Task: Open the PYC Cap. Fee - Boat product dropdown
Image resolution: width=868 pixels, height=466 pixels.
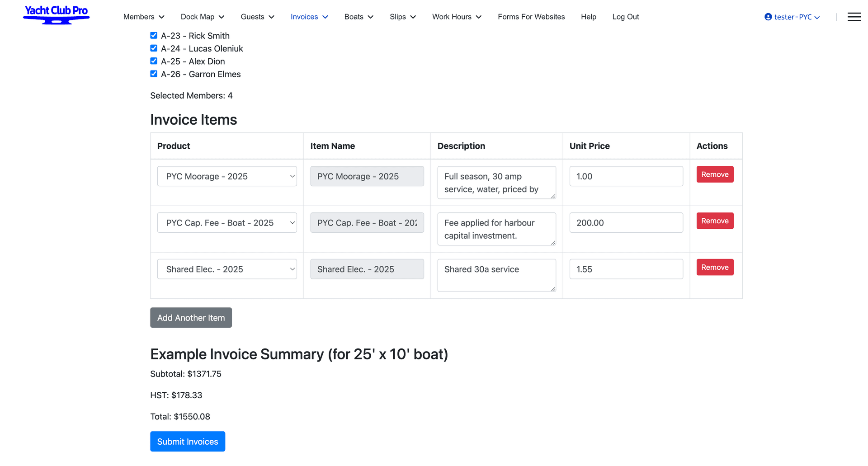Action: tap(227, 223)
